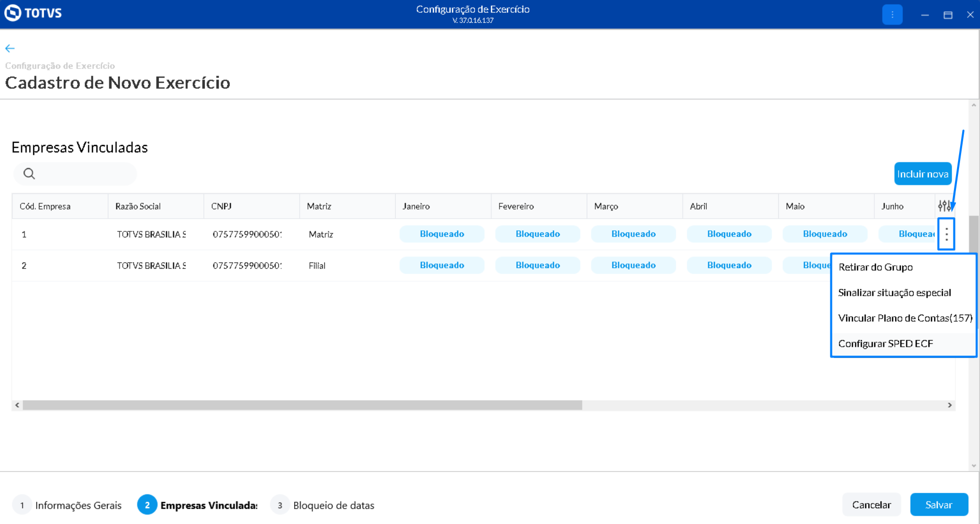Click the page scroll up arrow
This screenshot has width=980, height=524.
(x=974, y=105)
